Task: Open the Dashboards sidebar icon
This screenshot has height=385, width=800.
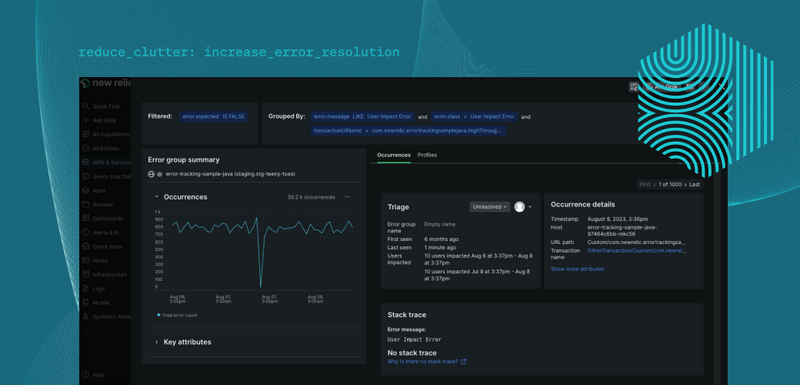Action: click(x=86, y=218)
